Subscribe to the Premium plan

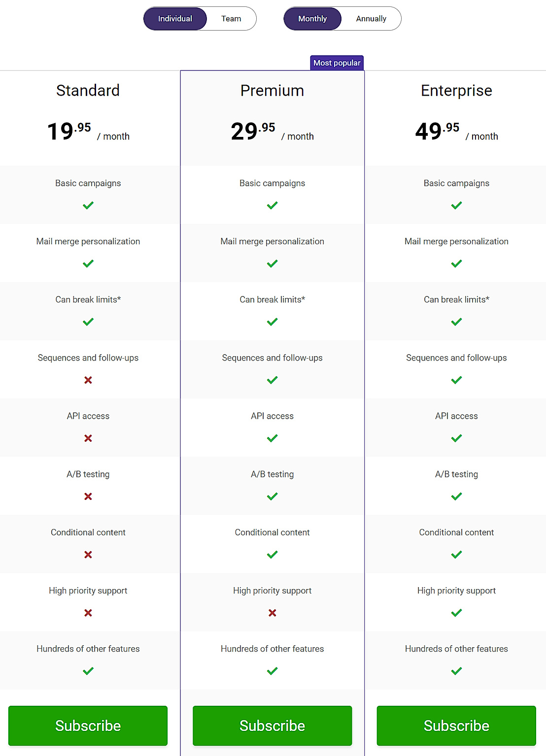pos(272,725)
